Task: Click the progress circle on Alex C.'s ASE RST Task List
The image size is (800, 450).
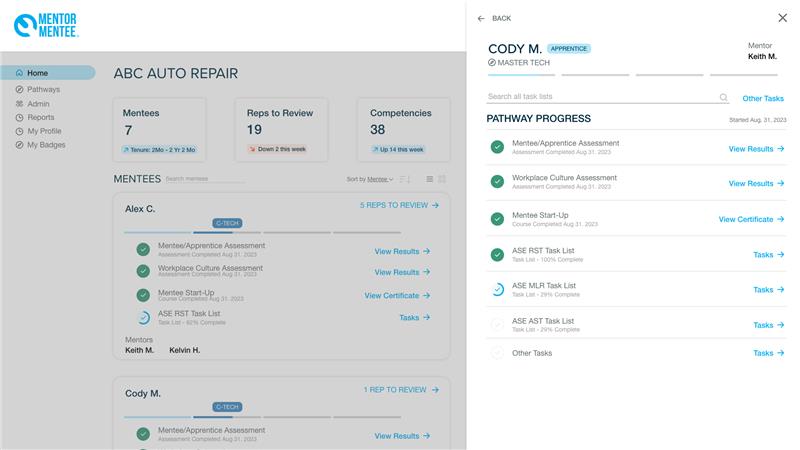Action: 143,318
